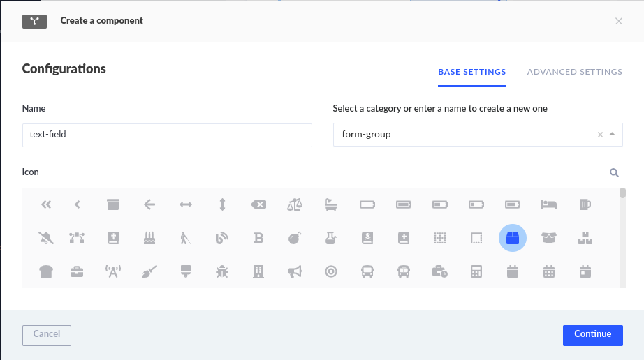Select the highlighted blue box icon
644x360 pixels.
pyautogui.click(x=513, y=238)
